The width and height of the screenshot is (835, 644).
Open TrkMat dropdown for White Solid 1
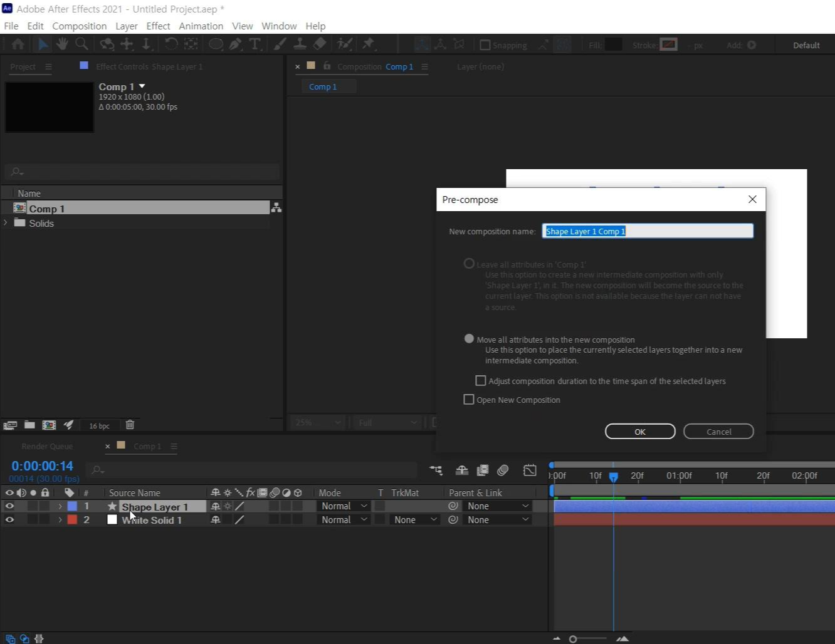click(414, 519)
